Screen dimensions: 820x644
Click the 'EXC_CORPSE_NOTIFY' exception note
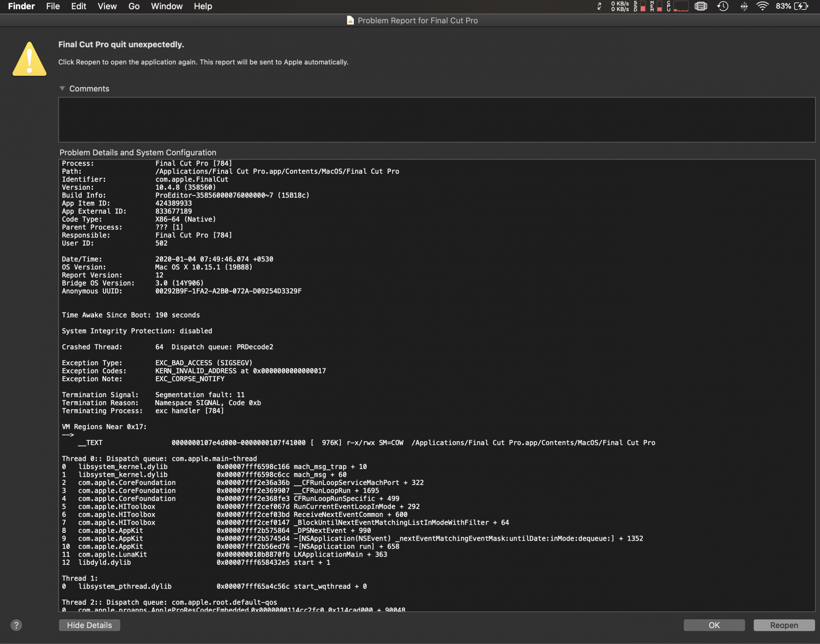tap(190, 379)
